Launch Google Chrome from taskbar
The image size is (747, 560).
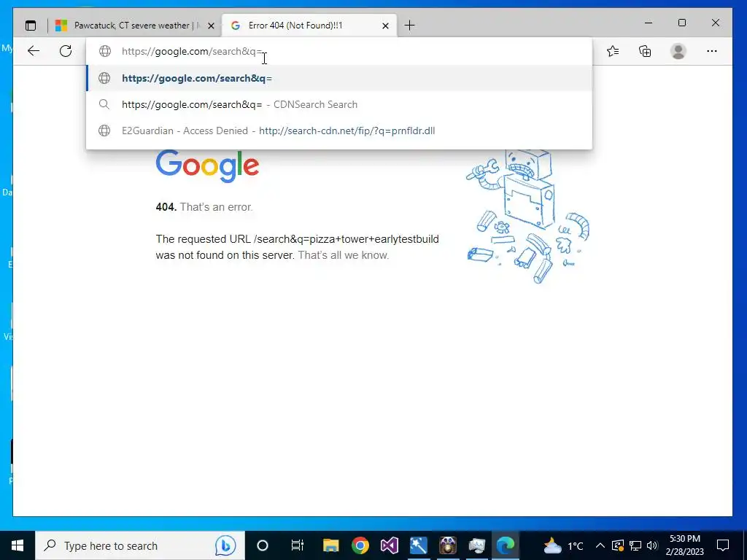point(360,545)
